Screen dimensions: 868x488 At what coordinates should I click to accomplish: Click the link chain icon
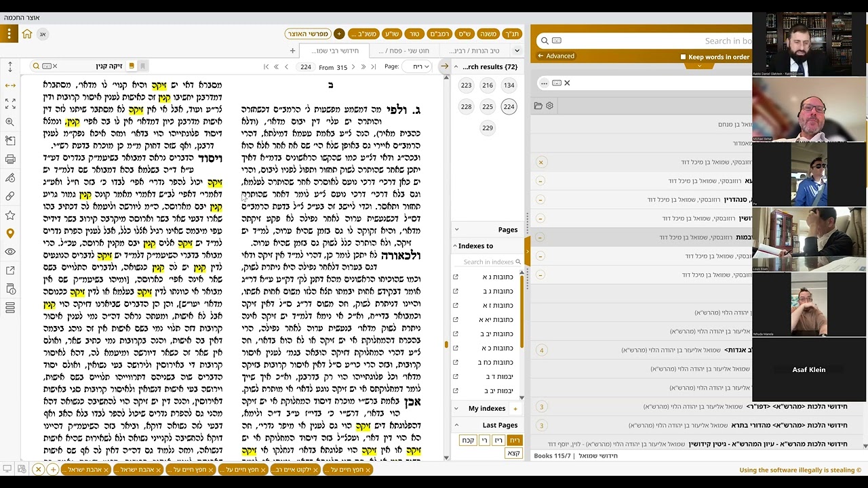[x=10, y=197]
